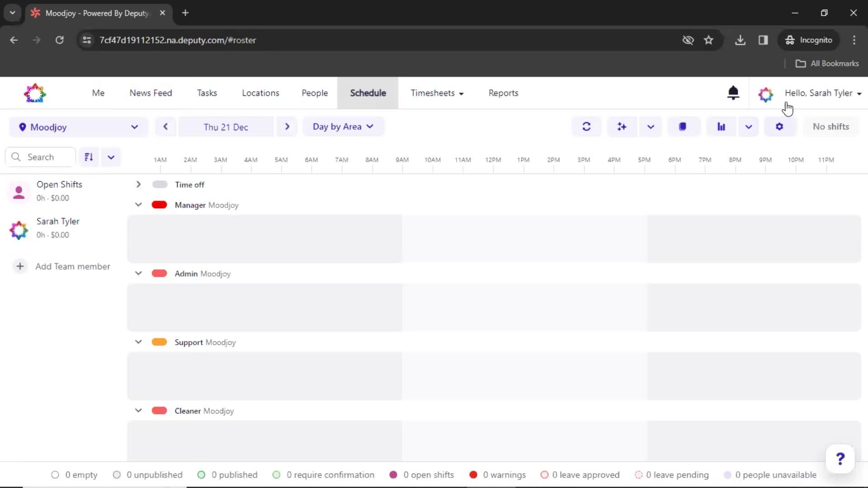The height and width of the screenshot is (488, 868).
Task: Click the search magnifier icon
Action: [16, 157]
